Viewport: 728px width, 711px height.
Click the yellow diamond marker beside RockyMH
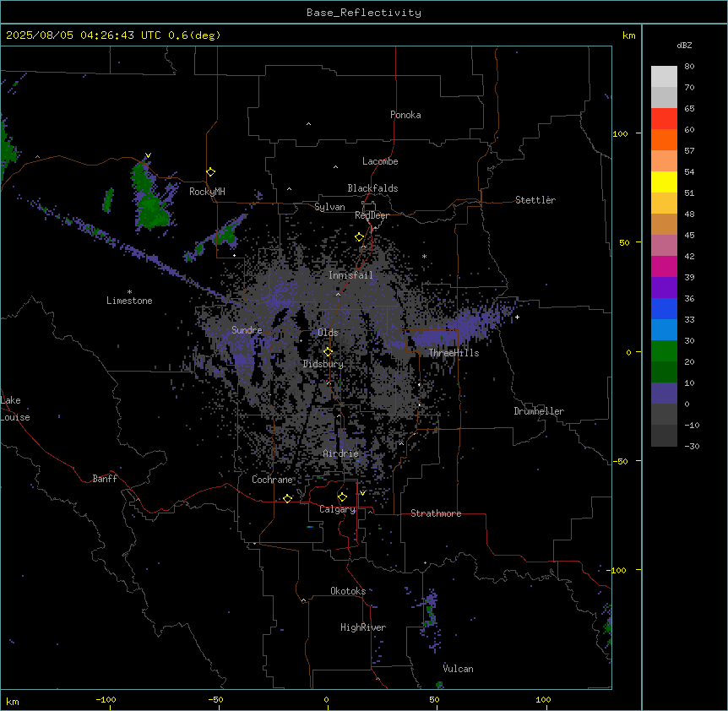(210, 171)
